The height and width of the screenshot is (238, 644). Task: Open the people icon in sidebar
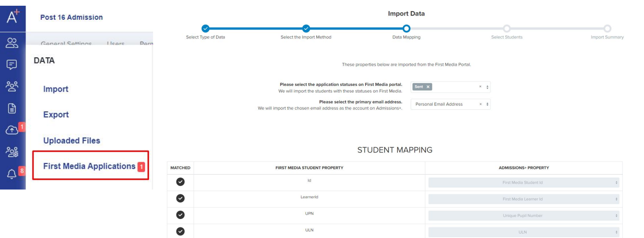tap(12, 43)
